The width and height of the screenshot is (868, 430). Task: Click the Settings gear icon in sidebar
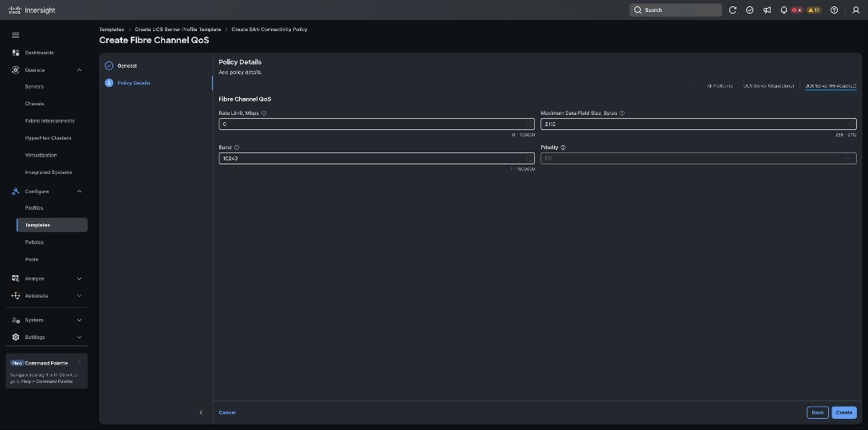15,337
